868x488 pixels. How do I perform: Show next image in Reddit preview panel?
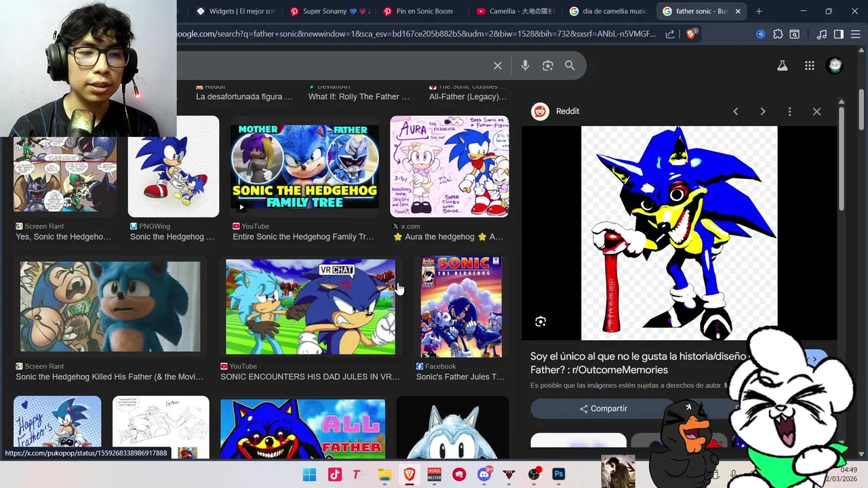[x=762, y=111]
